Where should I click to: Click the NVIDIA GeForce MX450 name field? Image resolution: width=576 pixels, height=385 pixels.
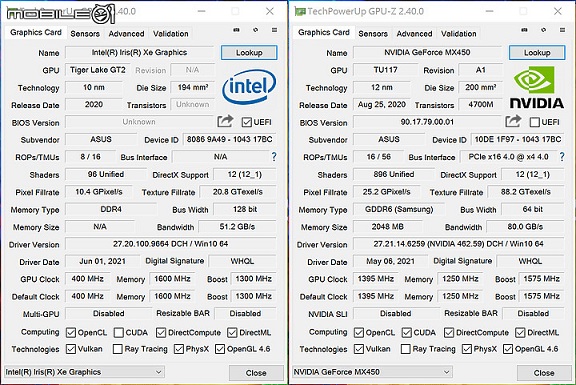coord(428,53)
